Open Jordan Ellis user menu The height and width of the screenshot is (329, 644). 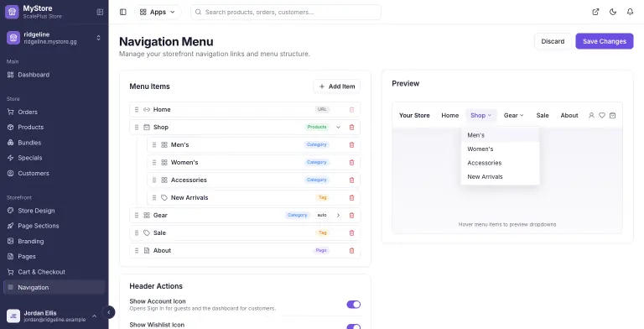pyautogui.click(x=53, y=316)
